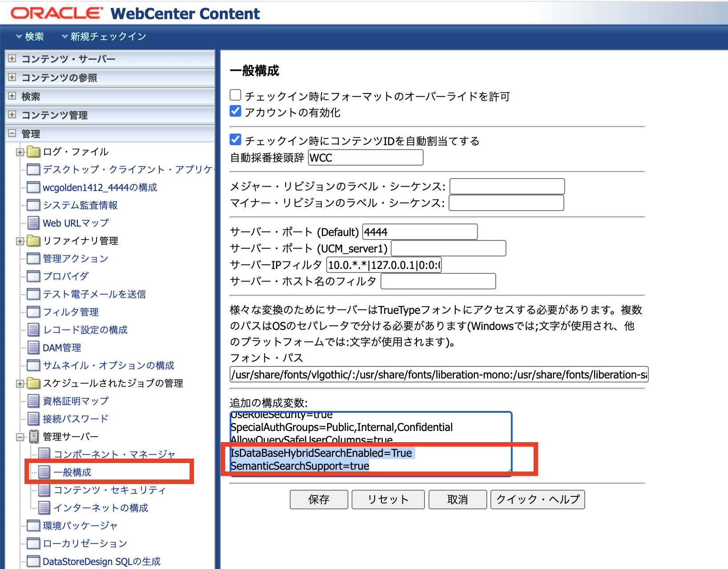Expand the ログ・ファイル tree node

pos(20,152)
